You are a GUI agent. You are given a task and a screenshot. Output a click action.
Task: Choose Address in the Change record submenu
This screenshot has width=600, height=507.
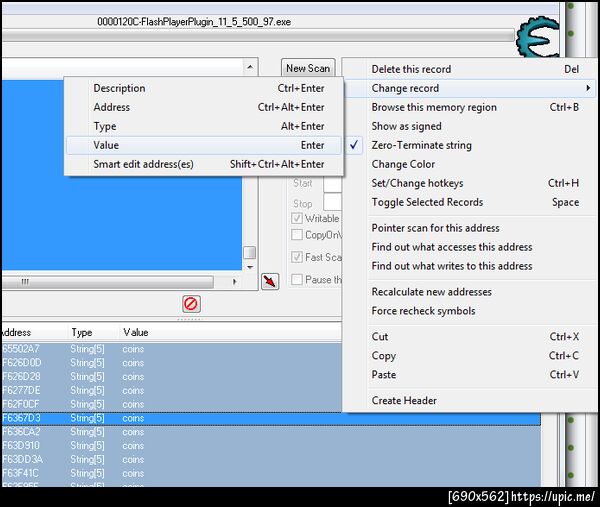click(x=204, y=107)
